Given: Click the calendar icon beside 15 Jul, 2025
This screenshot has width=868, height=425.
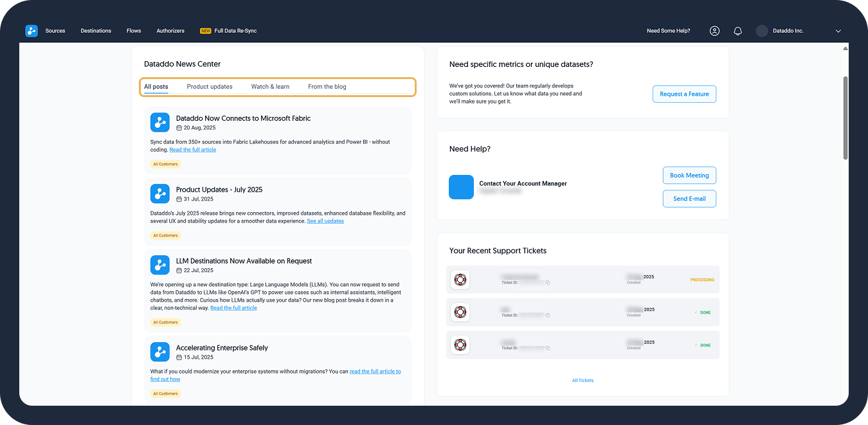Looking at the screenshot, I should [x=179, y=357].
